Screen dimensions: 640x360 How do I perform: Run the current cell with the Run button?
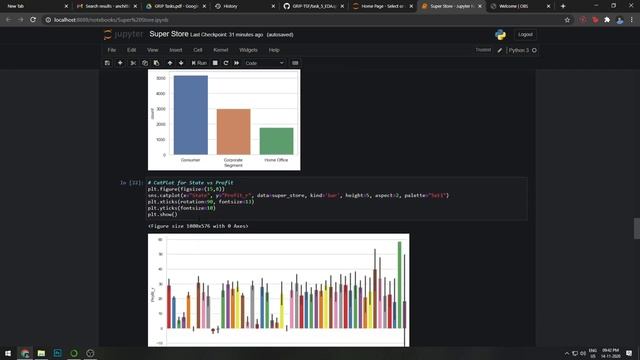pos(199,63)
